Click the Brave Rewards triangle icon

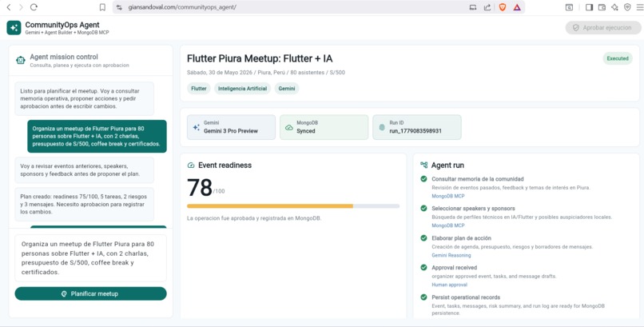click(x=517, y=7)
